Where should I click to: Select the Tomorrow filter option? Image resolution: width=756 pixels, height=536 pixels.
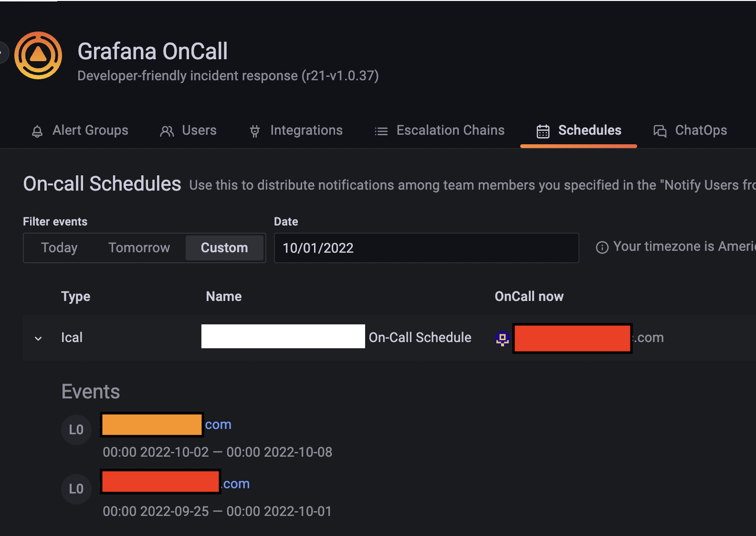(x=139, y=247)
